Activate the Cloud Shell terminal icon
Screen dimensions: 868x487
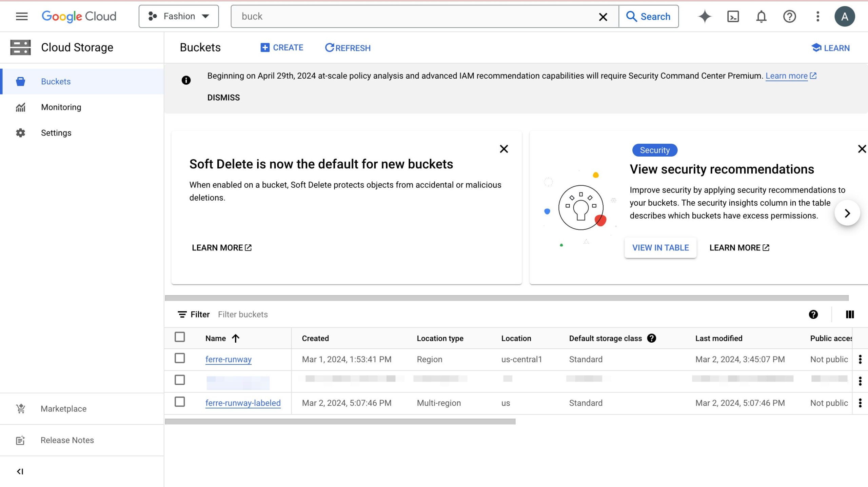pyautogui.click(x=733, y=16)
